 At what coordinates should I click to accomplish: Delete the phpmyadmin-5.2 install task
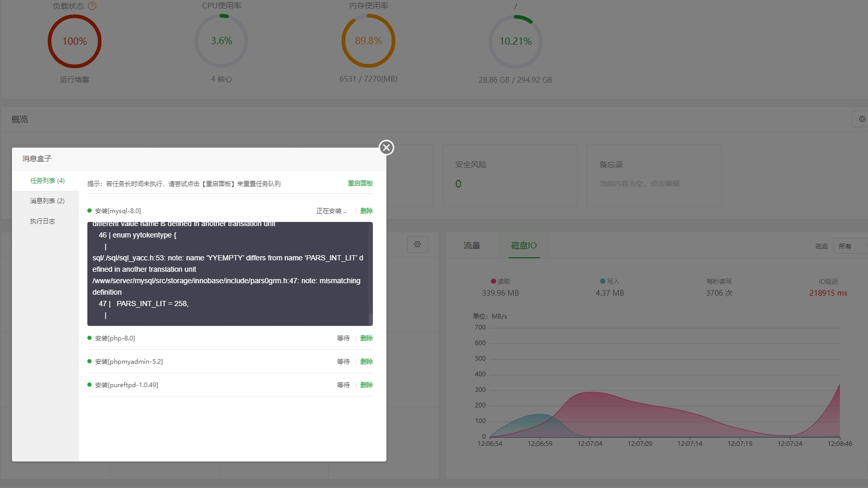[367, 362]
